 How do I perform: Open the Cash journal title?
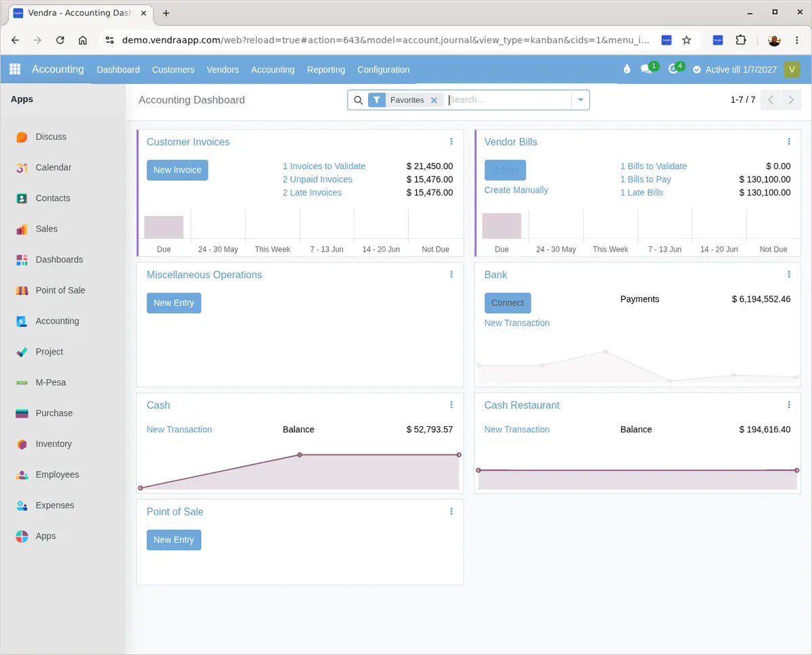tap(158, 405)
